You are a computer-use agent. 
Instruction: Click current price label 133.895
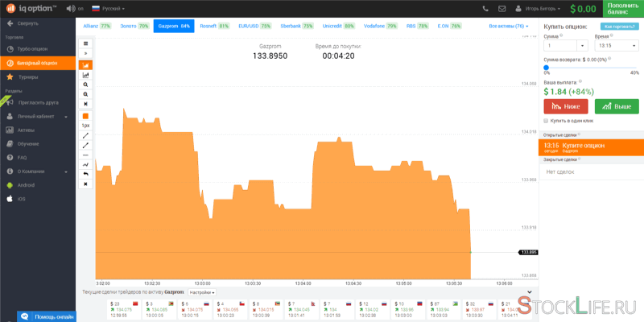(528, 252)
